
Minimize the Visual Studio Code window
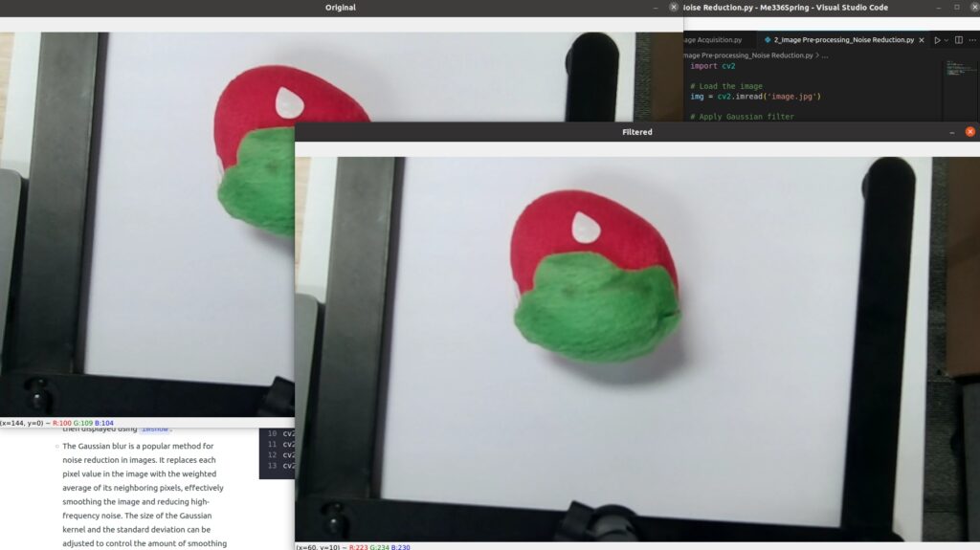point(939,8)
